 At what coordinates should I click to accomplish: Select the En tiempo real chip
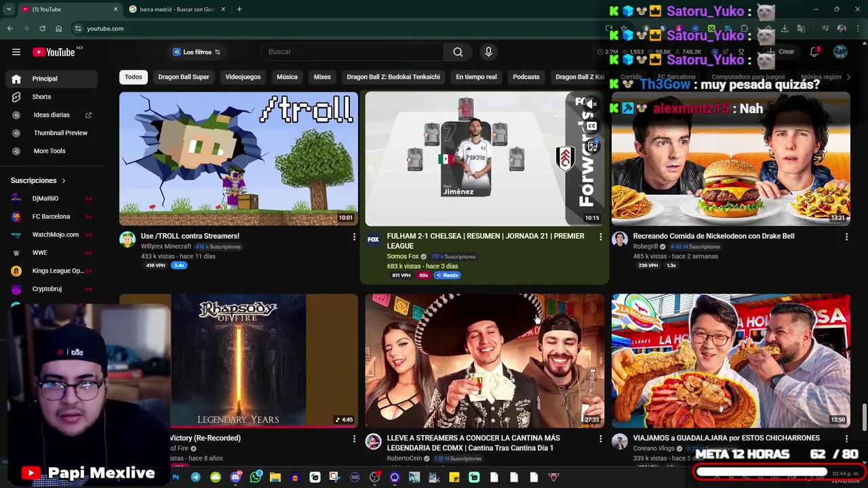point(476,77)
